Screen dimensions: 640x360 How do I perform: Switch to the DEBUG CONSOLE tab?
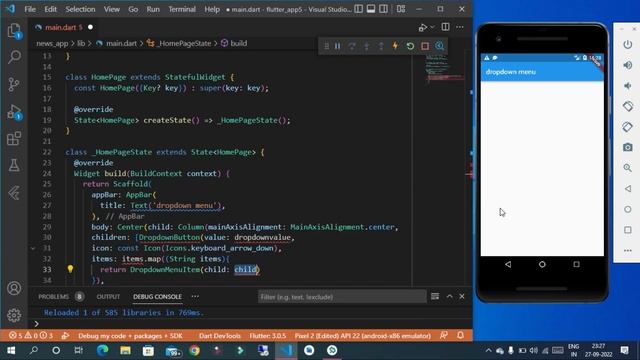point(157,297)
